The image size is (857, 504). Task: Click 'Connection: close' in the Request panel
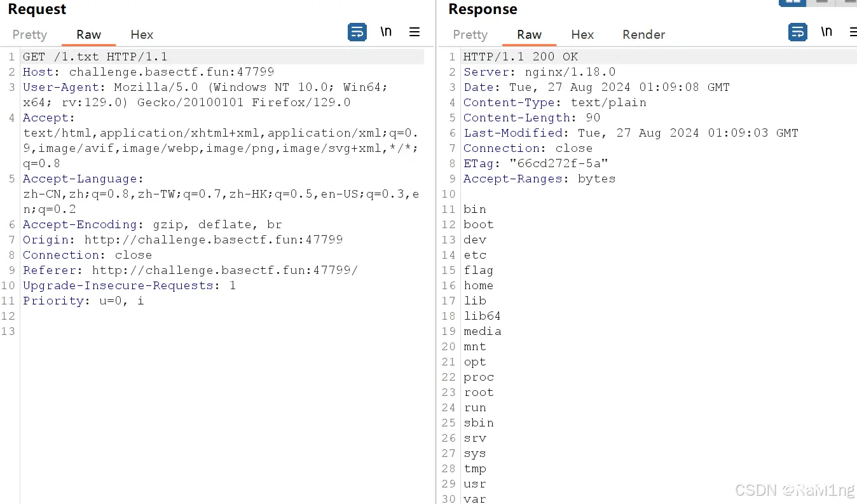click(x=88, y=255)
